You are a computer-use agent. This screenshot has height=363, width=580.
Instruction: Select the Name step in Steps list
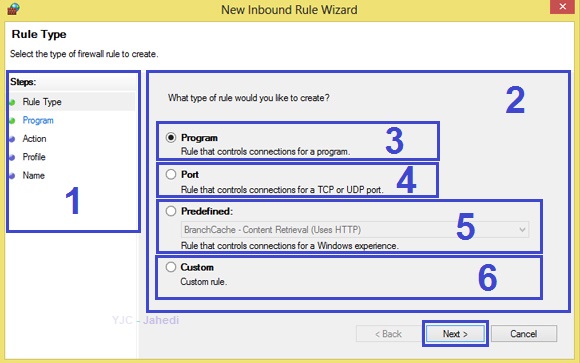[34, 175]
